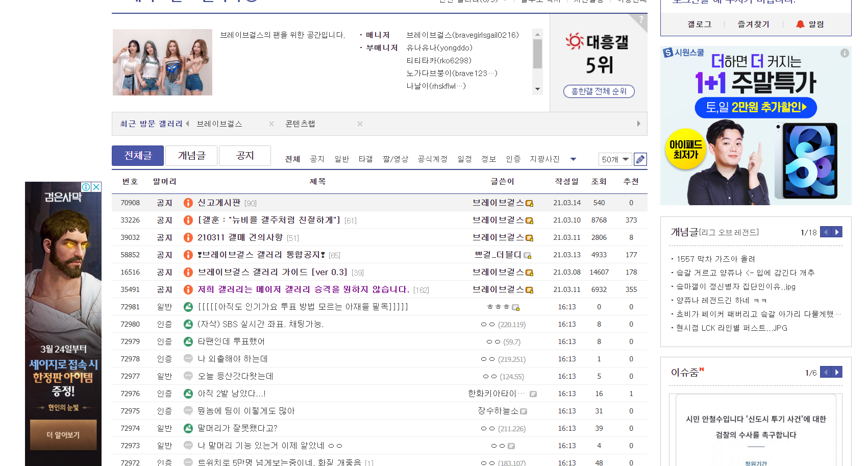868x466 pixels.
Task: Click image-post icon beside SBS 실시간 좌표
Action: (188, 324)
